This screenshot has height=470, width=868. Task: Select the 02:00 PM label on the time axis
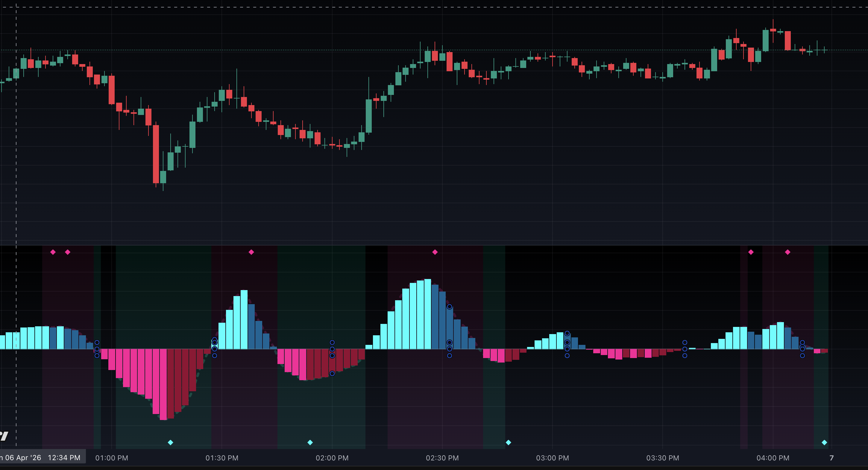(x=332, y=458)
